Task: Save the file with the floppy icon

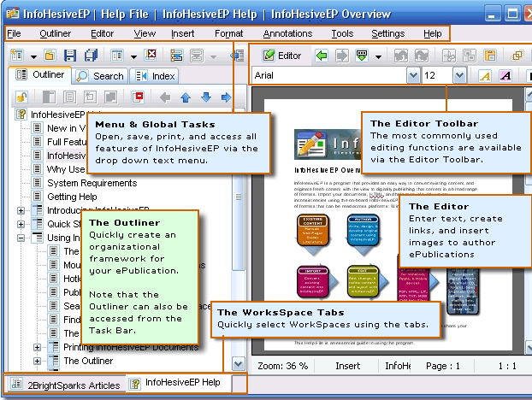Action: click(70, 56)
